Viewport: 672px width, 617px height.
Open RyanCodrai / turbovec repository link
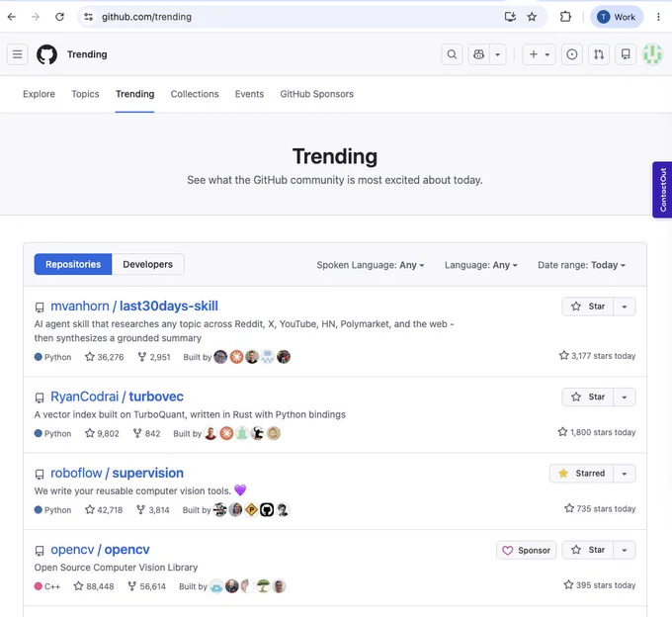click(x=117, y=397)
